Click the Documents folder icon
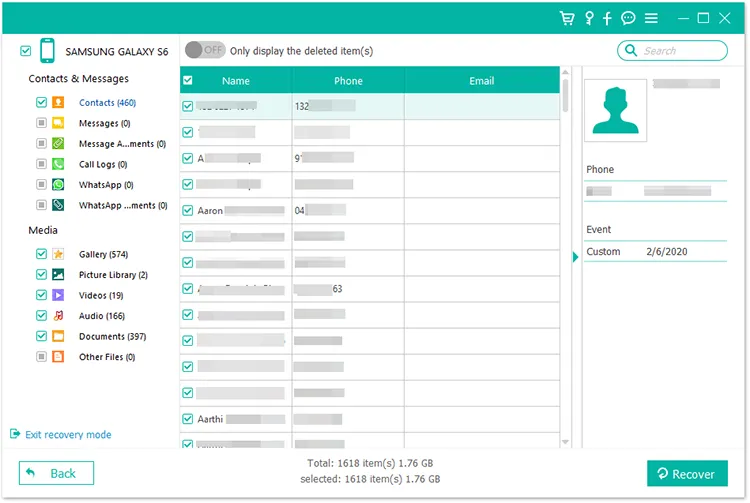Screen dimensions: 750x503 click(58, 336)
